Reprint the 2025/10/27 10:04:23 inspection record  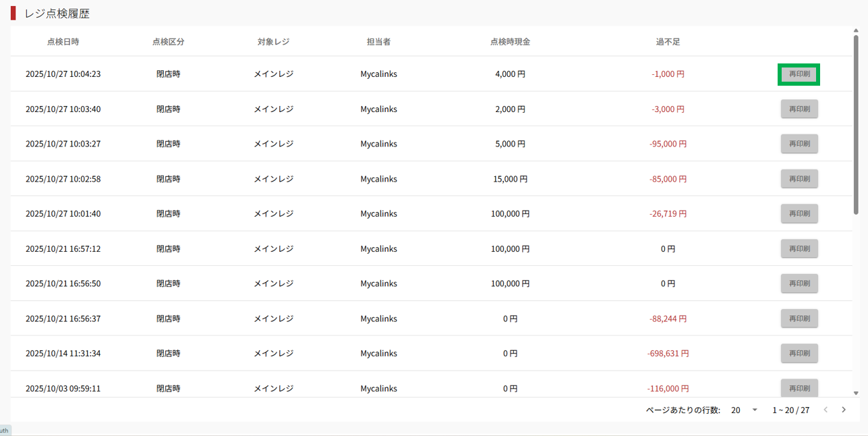pyautogui.click(x=799, y=74)
